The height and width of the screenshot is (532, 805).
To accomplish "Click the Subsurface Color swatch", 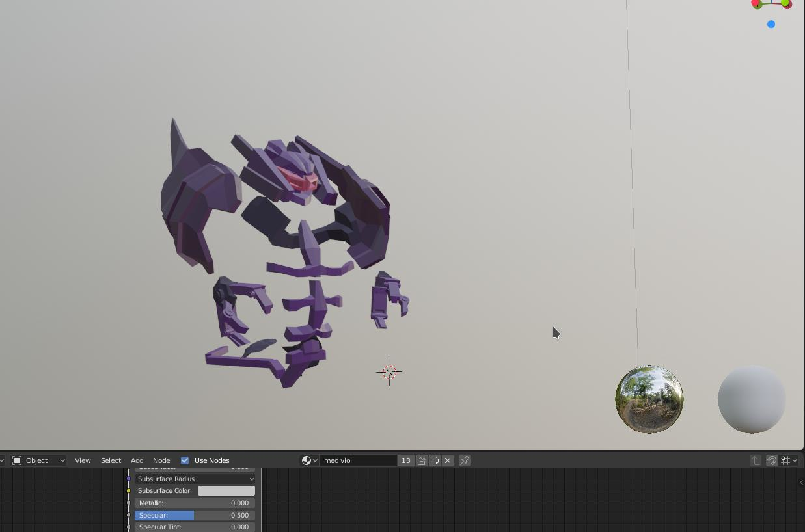I will tap(226, 491).
